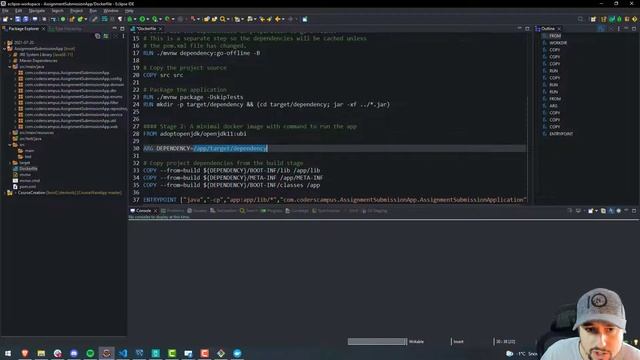Select pom.xml in Package Explorer
Viewport: 640px width, 360px height.
tap(24, 187)
